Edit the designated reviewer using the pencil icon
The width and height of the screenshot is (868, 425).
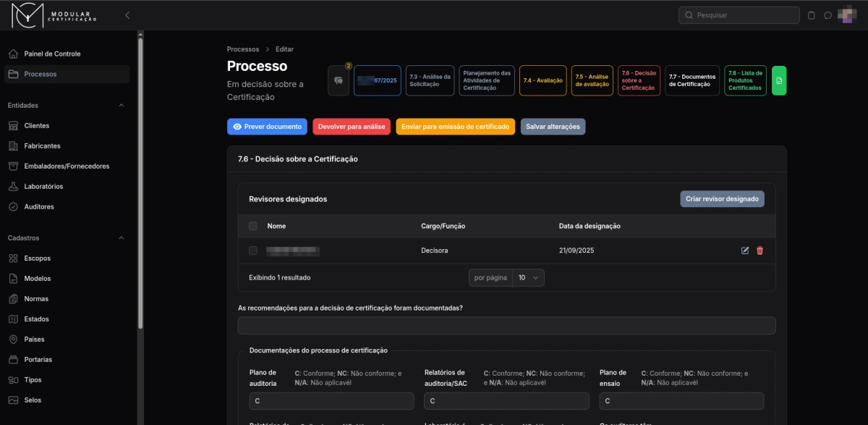tap(744, 251)
